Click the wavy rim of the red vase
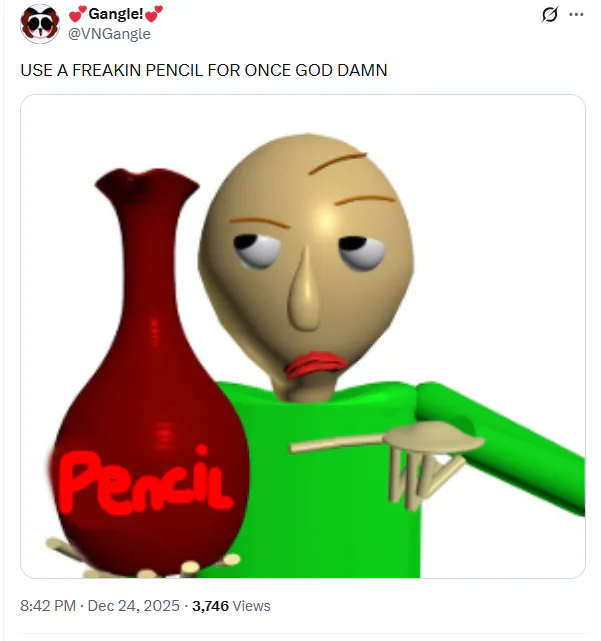The height and width of the screenshot is (641, 601). tap(147, 181)
